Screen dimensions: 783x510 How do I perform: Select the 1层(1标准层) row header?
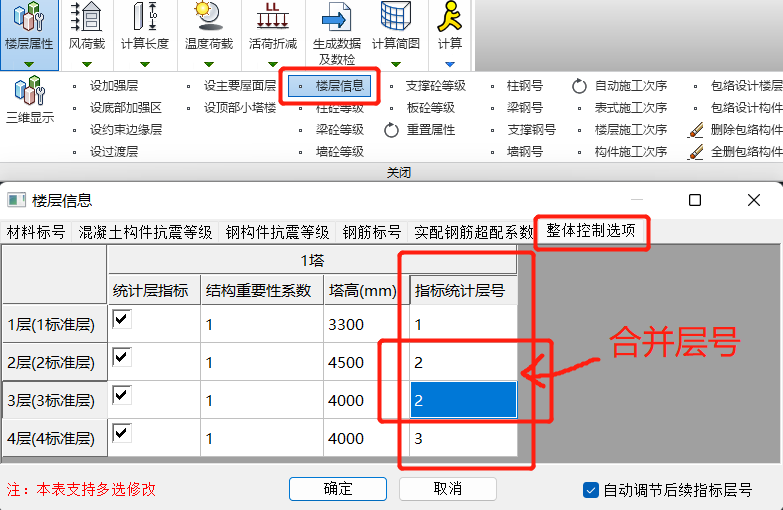click(55, 324)
